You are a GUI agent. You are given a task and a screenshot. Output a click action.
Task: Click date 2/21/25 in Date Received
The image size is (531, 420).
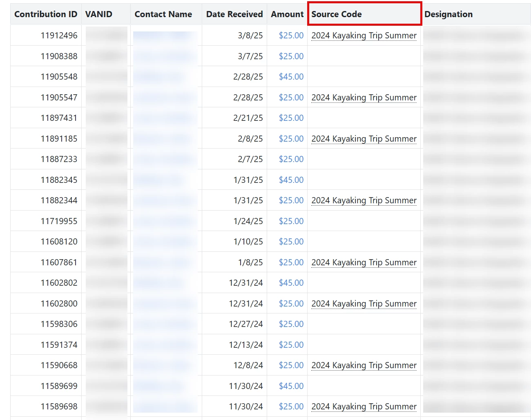248,118
